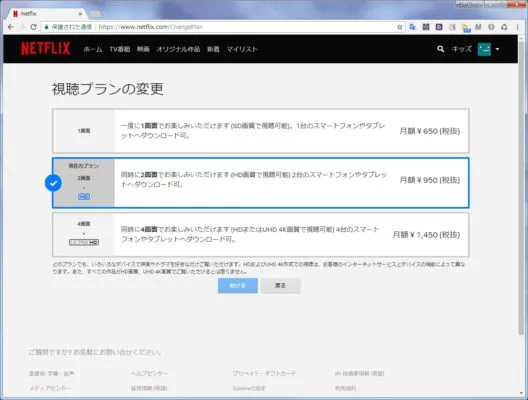Click the browser back arrow

pyautogui.click(x=11, y=27)
